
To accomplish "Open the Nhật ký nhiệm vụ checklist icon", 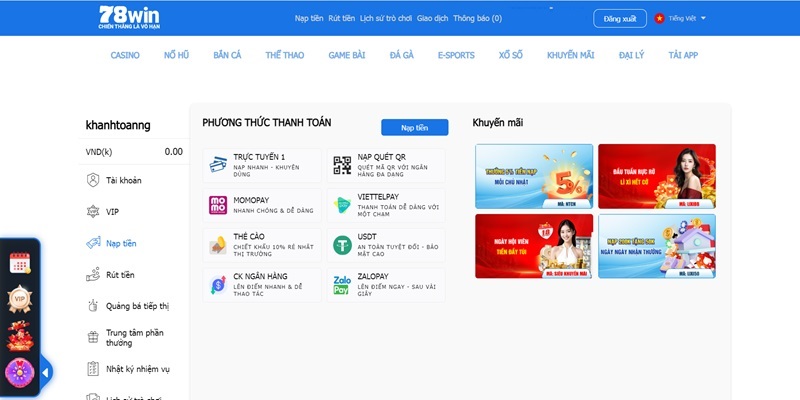I will [x=93, y=369].
